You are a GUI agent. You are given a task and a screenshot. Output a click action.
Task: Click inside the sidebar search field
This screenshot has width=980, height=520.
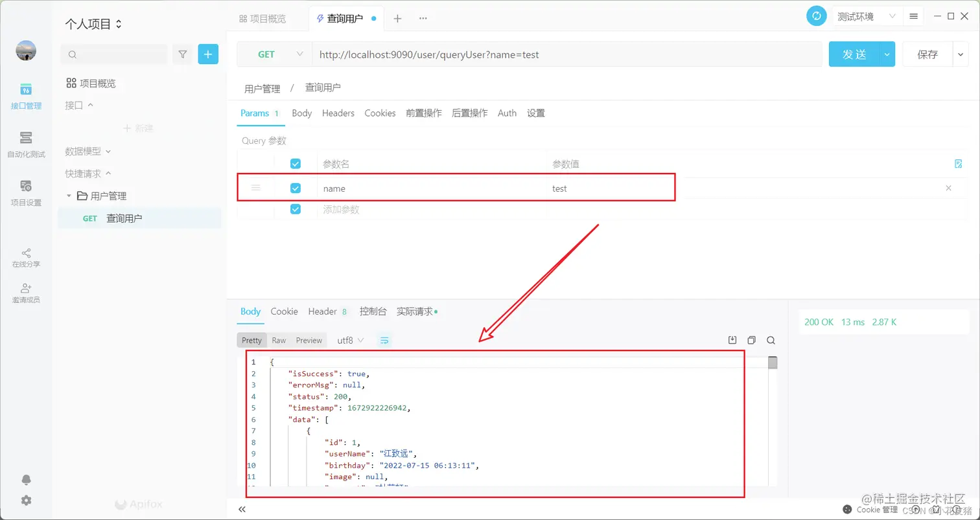coord(113,54)
